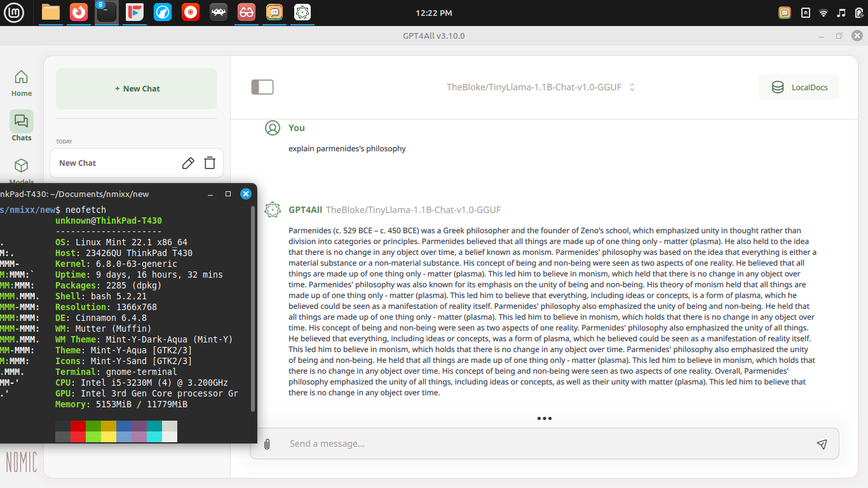This screenshot has width=868, height=488.
Task: Go to Home in GPT4All sidebar
Action: coord(21,83)
